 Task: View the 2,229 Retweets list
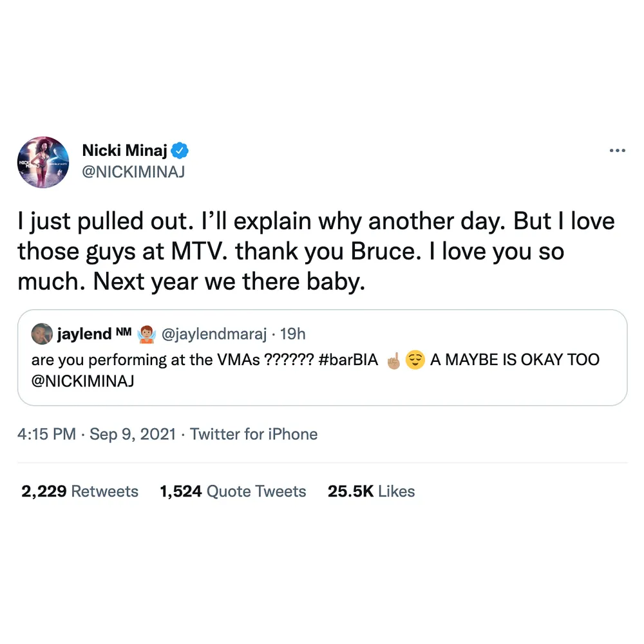click(x=79, y=491)
